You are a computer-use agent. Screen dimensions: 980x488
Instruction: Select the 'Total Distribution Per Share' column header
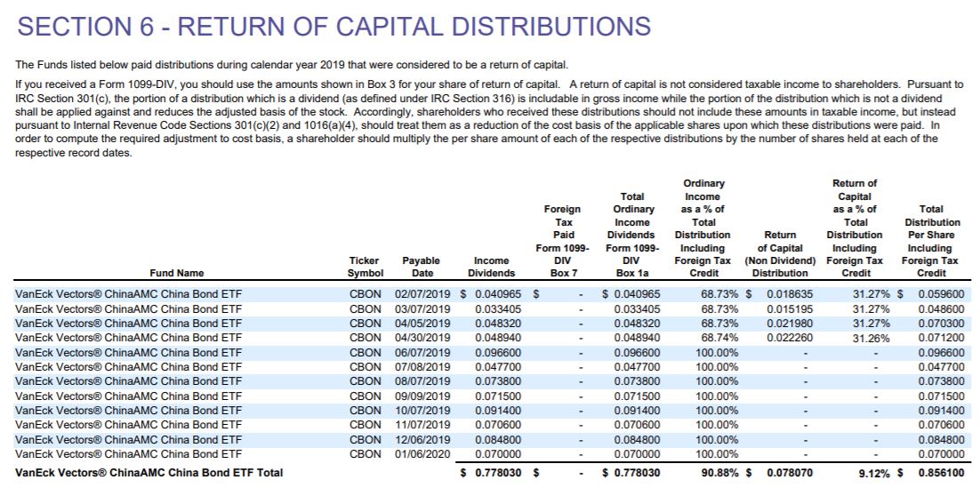[932, 241]
